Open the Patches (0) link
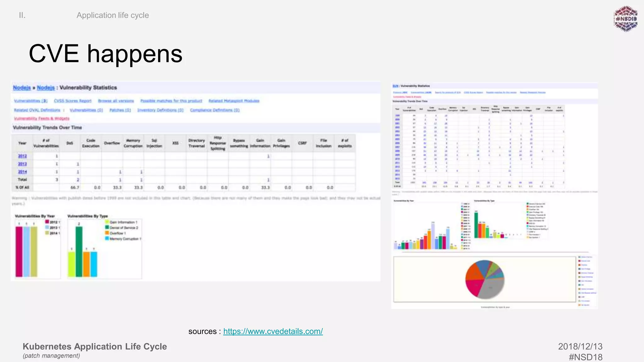This screenshot has height=362, width=644. coord(120,110)
